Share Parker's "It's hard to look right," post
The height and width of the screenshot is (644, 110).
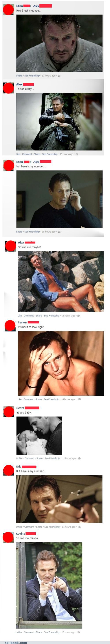click(x=38, y=399)
